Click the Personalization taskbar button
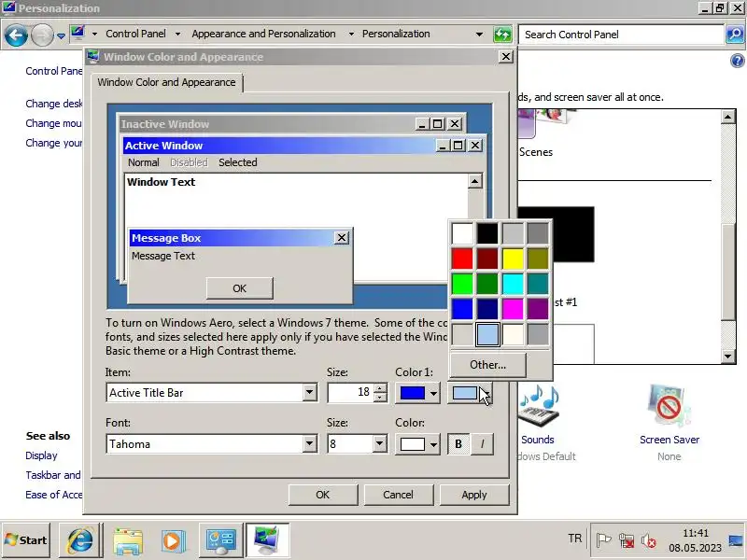 coord(267,540)
